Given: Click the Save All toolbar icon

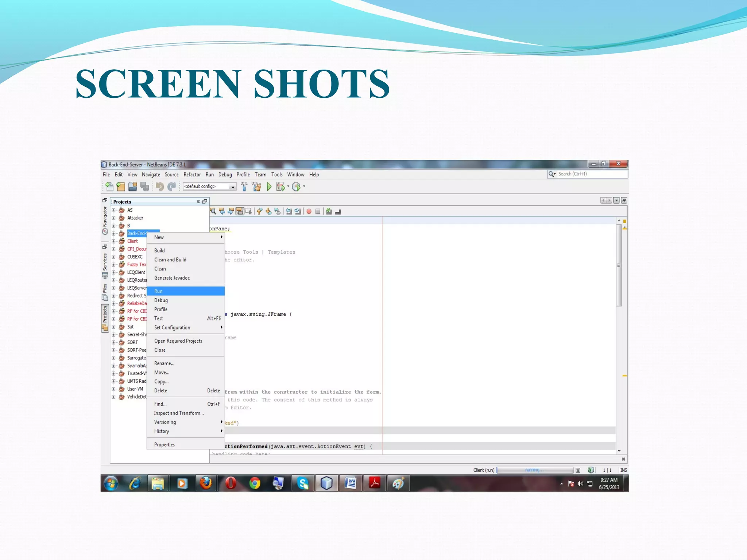Looking at the screenshot, I should [145, 187].
